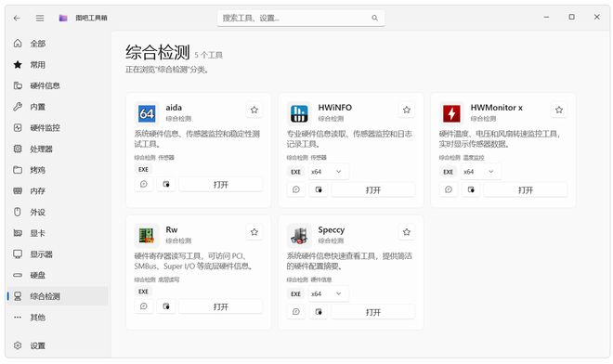613x364 pixels.
Task: Click the 综合检测 page heading
Action: coord(158,52)
